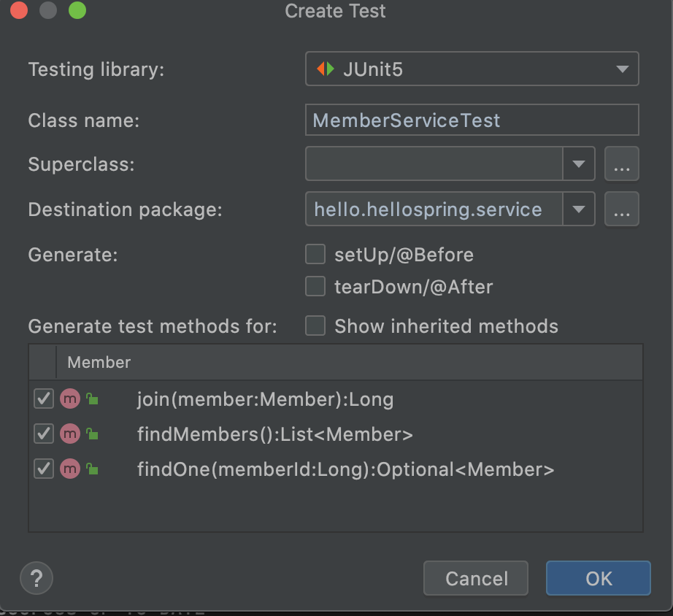The width and height of the screenshot is (673, 616).
Task: Expand the Destination package dropdown arrow
Action: 579,209
